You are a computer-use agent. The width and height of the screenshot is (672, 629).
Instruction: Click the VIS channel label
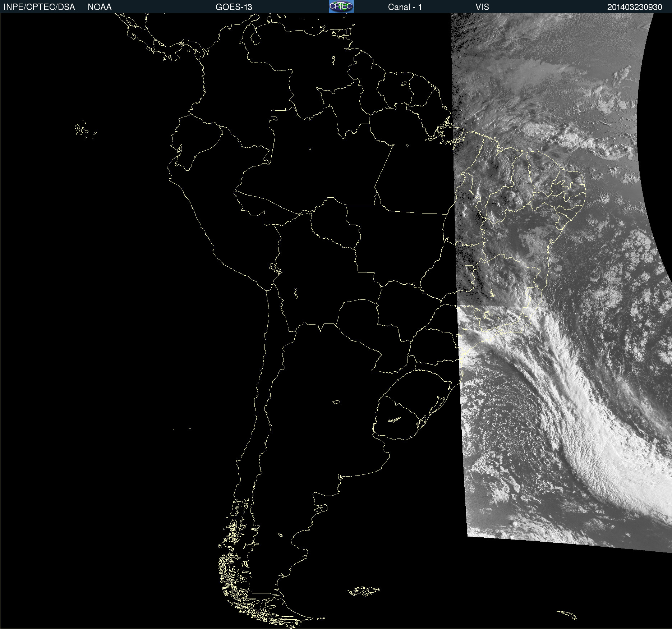tap(482, 7)
